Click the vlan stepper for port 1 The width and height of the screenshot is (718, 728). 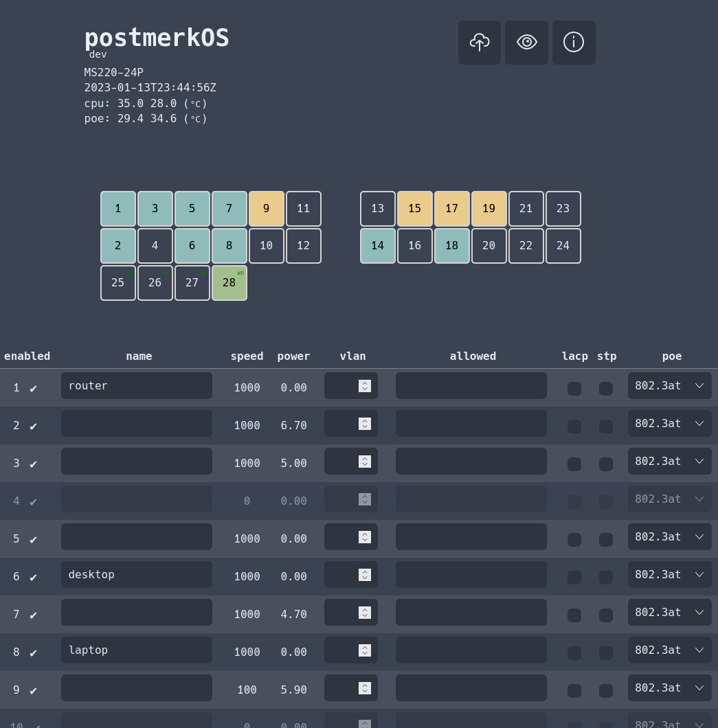365,386
